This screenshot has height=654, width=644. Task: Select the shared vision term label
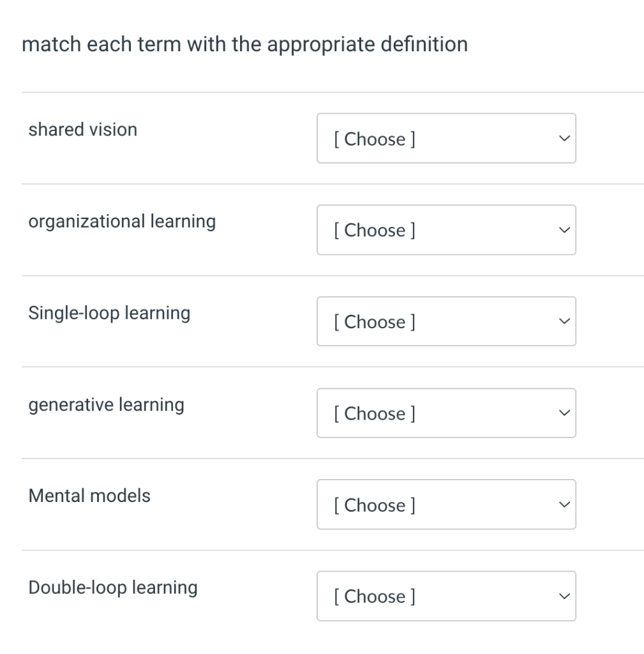tap(83, 130)
